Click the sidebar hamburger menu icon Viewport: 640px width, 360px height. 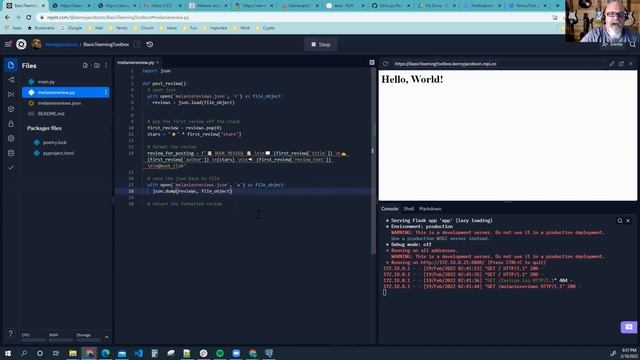click(8, 44)
